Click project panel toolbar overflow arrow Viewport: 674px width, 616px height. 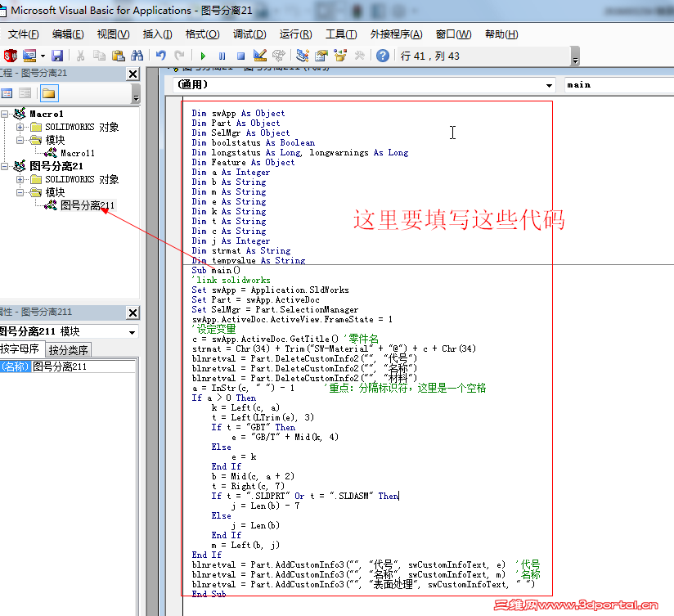pos(136,94)
